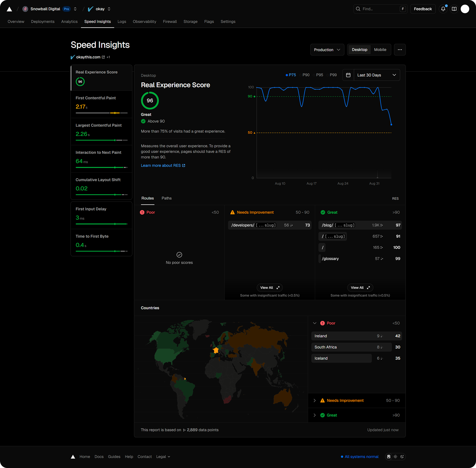Select the light theme sun icon

click(x=395, y=457)
